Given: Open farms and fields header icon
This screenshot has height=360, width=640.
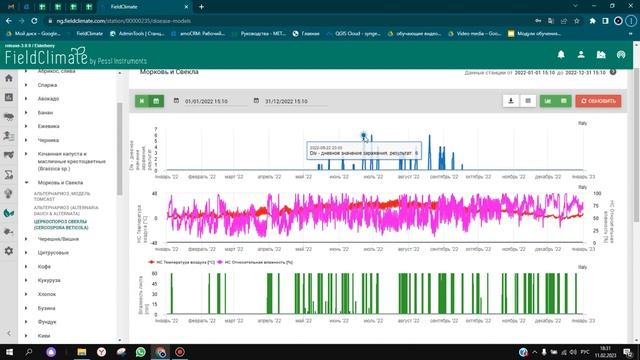Looking at the screenshot, I should 601,55.
